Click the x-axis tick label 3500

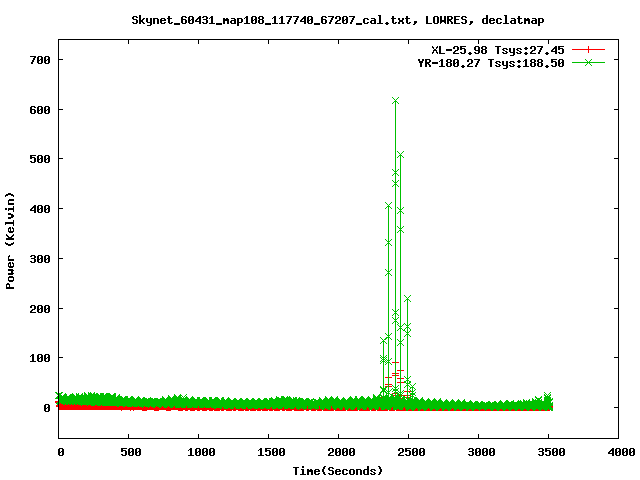pos(551,452)
